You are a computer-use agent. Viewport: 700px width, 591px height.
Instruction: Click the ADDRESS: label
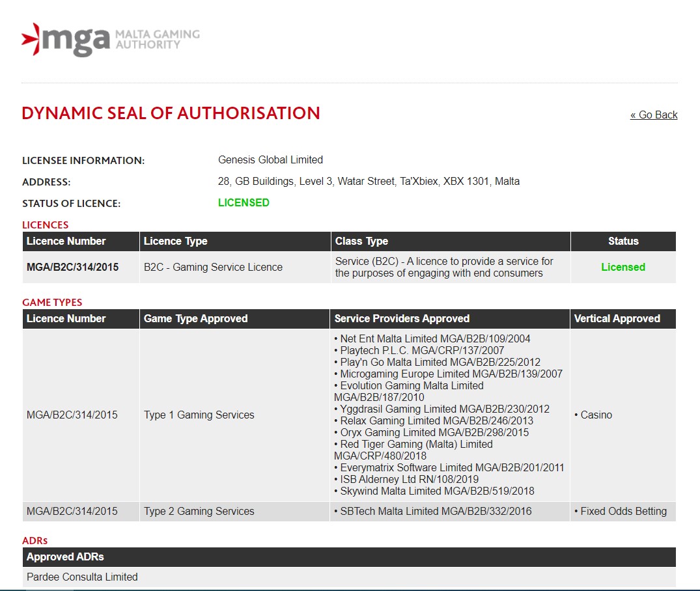(46, 182)
